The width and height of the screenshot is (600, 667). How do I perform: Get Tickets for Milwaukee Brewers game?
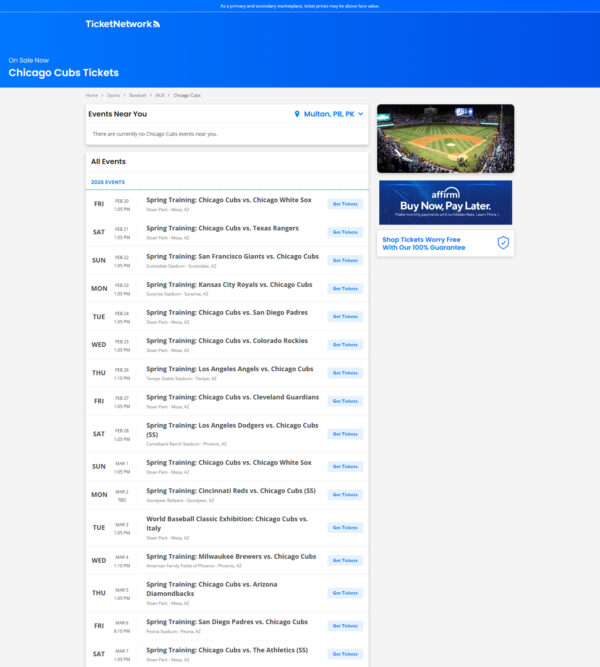(x=345, y=560)
